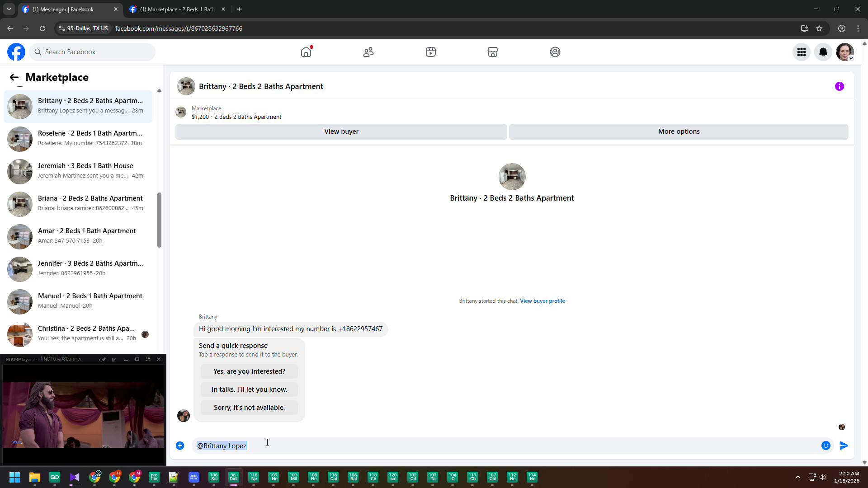The image size is (868, 488).
Task: Open Facebook Home feed icon
Action: 306,52
